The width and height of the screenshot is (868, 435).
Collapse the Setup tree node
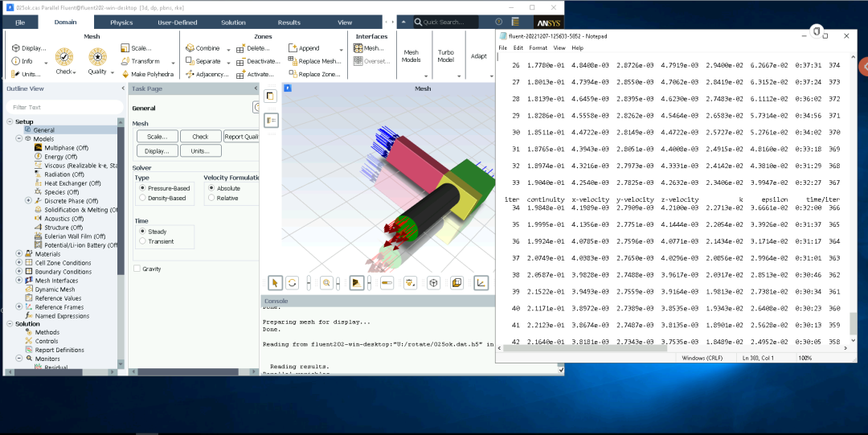click(x=10, y=121)
